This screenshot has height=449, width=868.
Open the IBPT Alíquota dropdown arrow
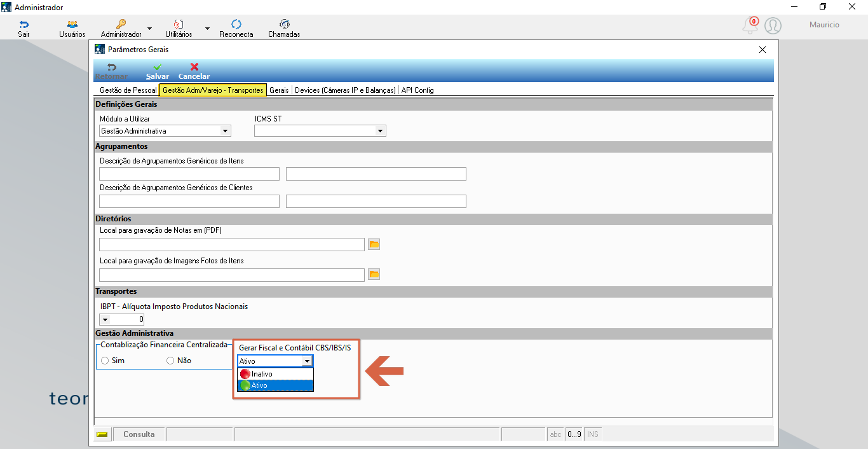(105, 319)
